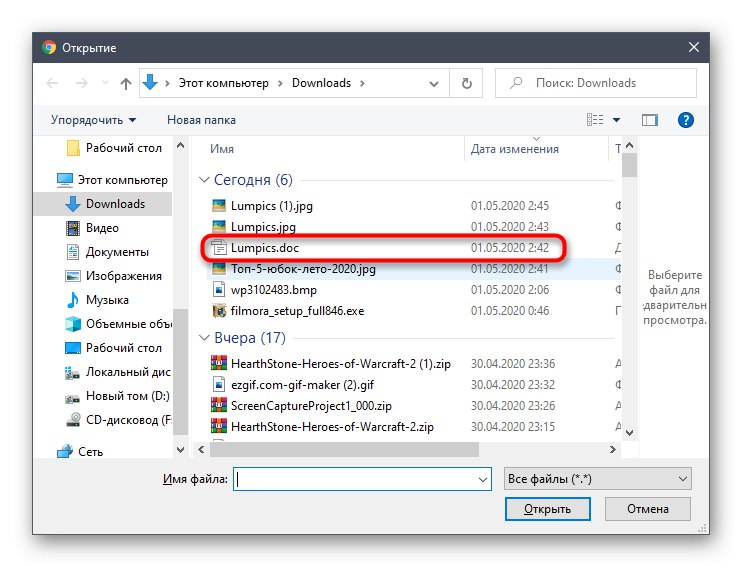Expand chevron after Downloads breadcrumb
The width and height of the screenshot is (742, 567).
362,83
